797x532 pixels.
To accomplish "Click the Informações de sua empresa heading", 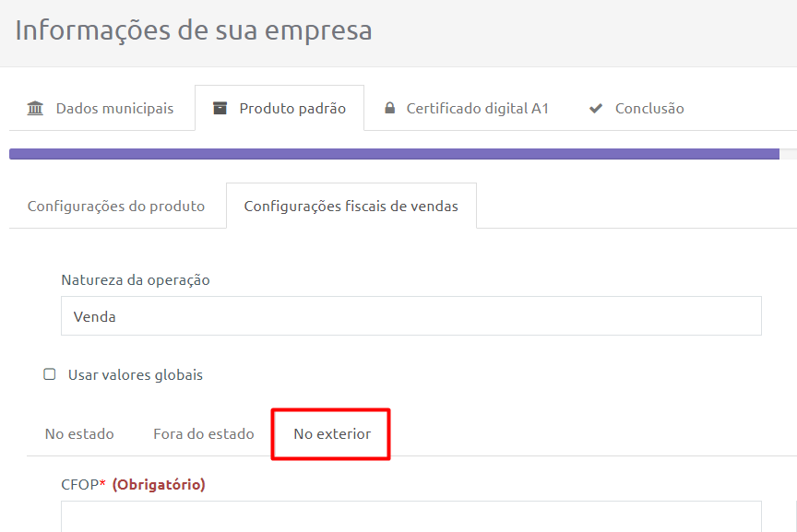I will [x=194, y=30].
